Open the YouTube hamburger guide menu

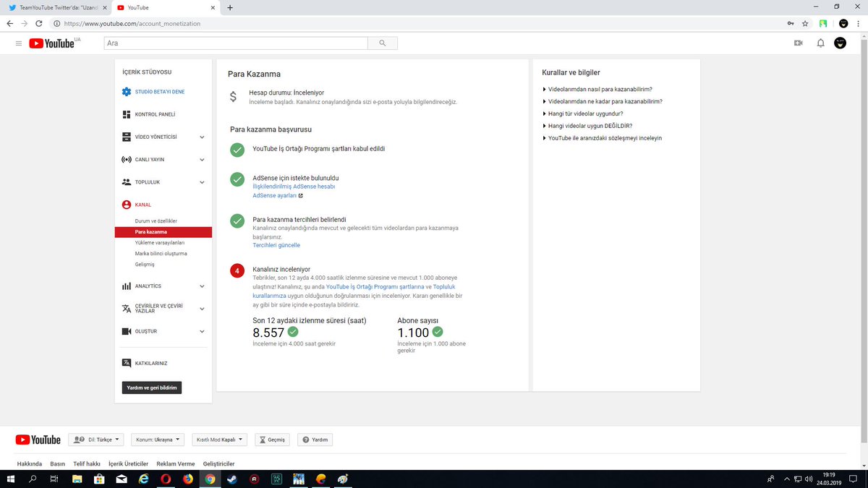pos(19,43)
